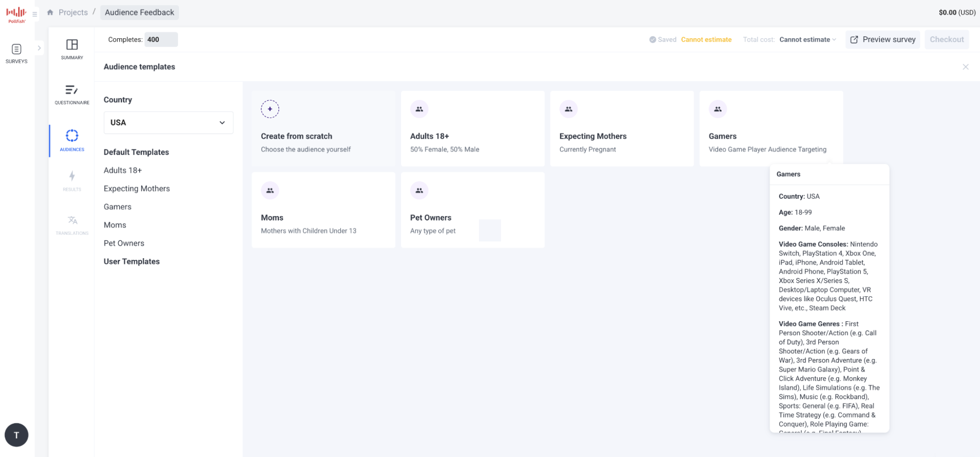Click the people icon on Moms card
The image size is (980, 457).
point(270,190)
